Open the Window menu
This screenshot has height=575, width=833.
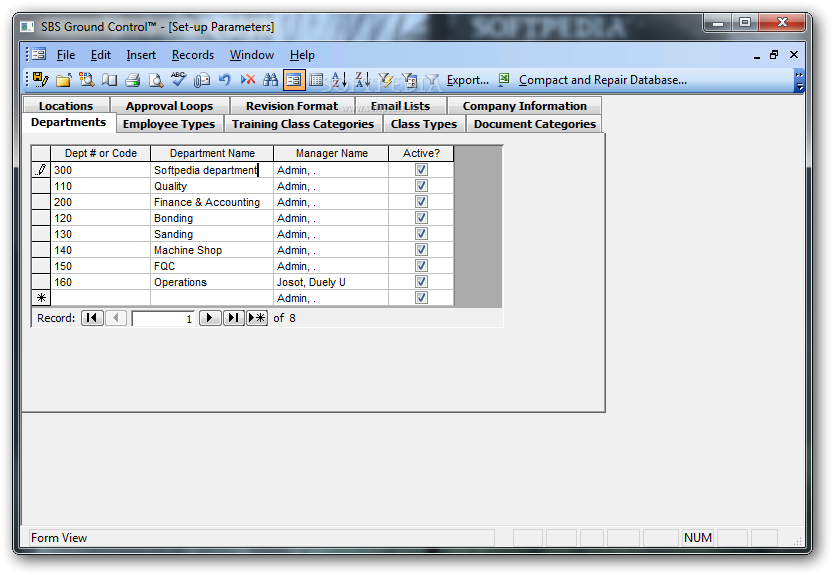(x=252, y=55)
